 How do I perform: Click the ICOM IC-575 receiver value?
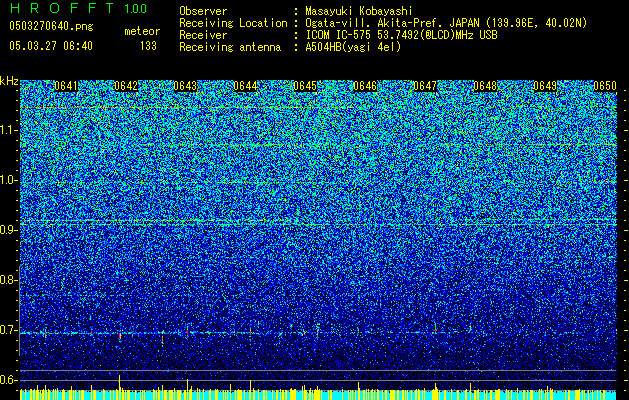[x=401, y=35]
